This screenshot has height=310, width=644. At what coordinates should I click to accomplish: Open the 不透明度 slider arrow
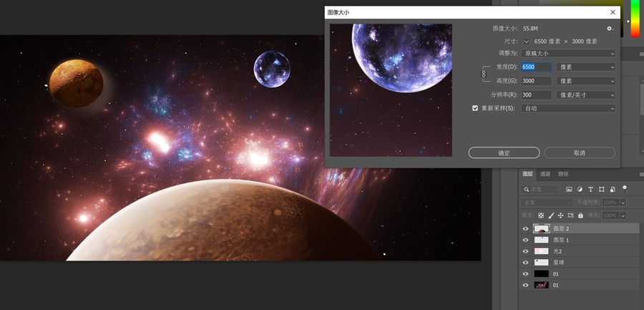pyautogui.click(x=623, y=203)
